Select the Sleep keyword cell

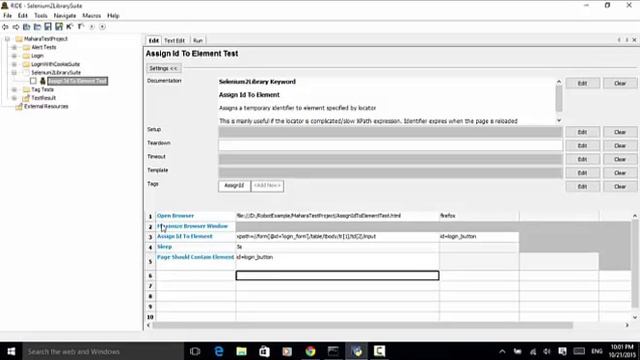click(196, 247)
